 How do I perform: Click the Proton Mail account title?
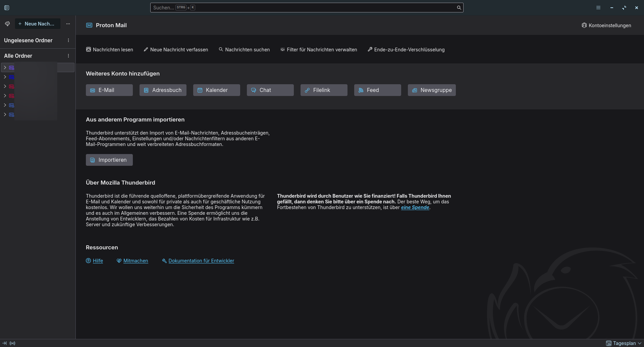(111, 25)
